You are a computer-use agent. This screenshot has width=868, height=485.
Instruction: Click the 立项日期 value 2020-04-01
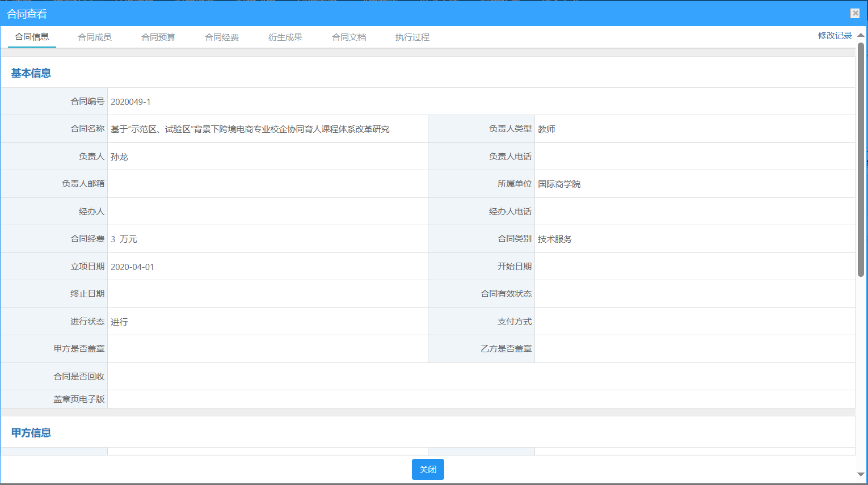pos(132,267)
